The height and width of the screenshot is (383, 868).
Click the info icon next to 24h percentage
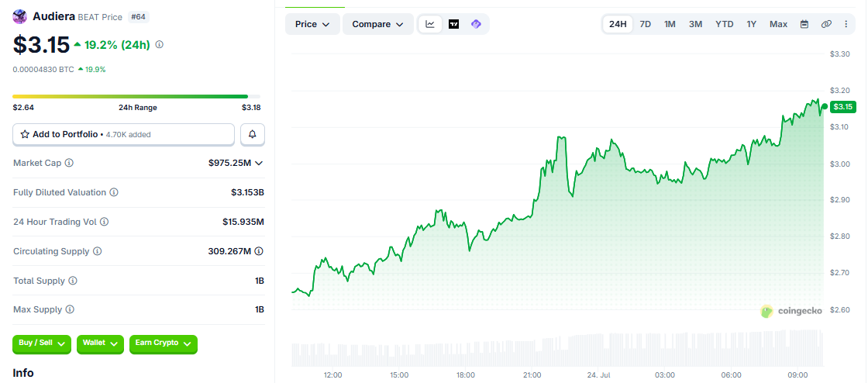[160, 44]
